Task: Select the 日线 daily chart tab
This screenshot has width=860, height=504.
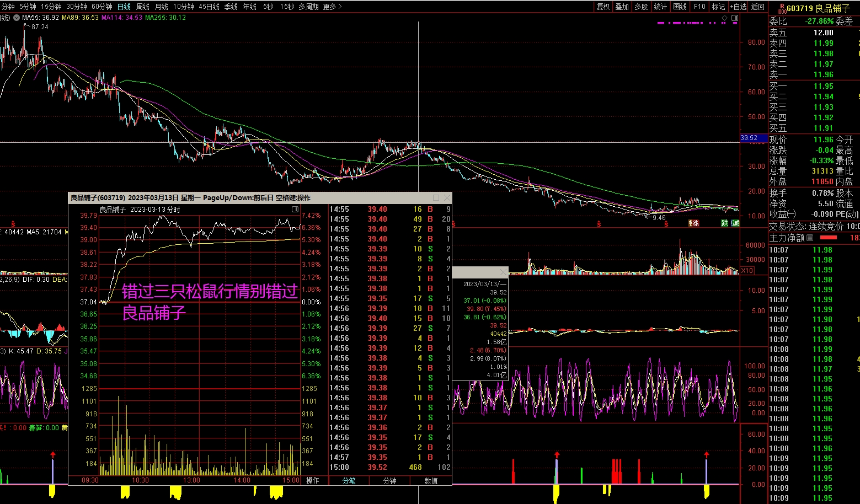Action: click(124, 7)
